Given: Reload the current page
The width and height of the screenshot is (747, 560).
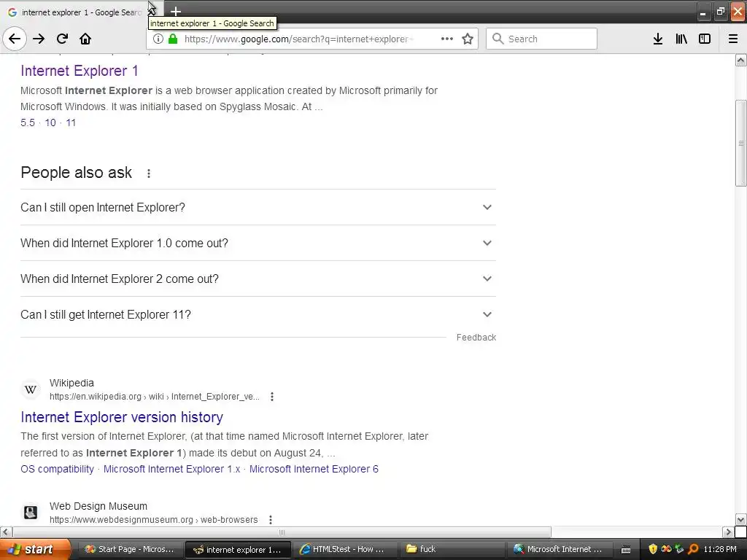Looking at the screenshot, I should [62, 39].
